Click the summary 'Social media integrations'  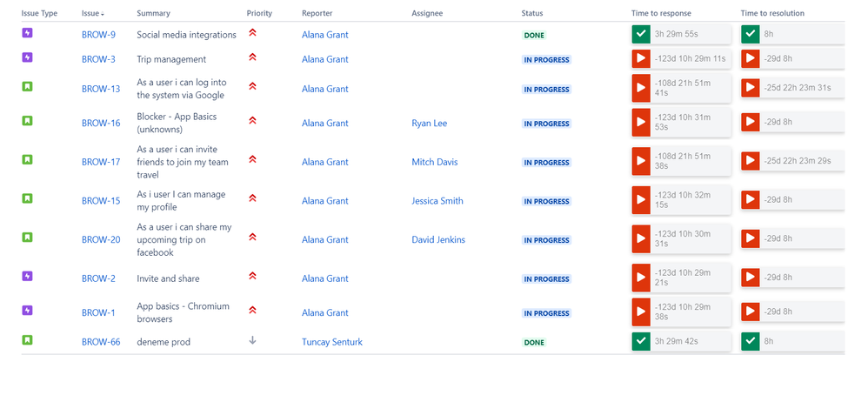(186, 35)
